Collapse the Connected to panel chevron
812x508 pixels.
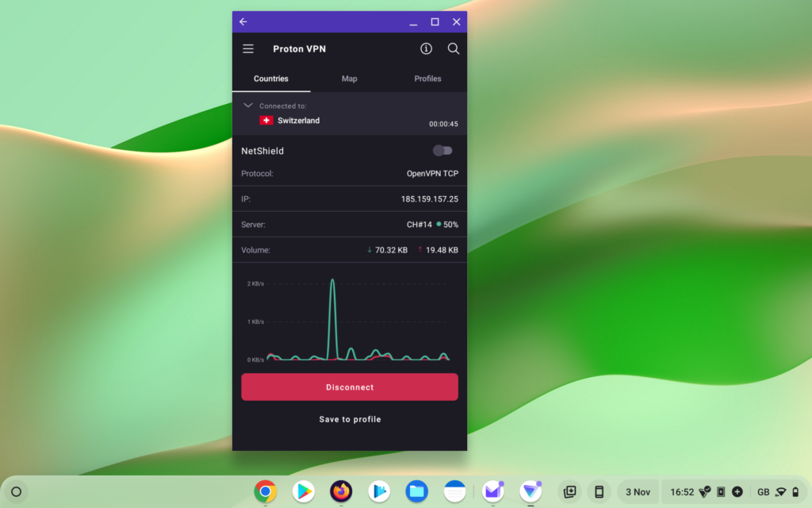coord(248,106)
